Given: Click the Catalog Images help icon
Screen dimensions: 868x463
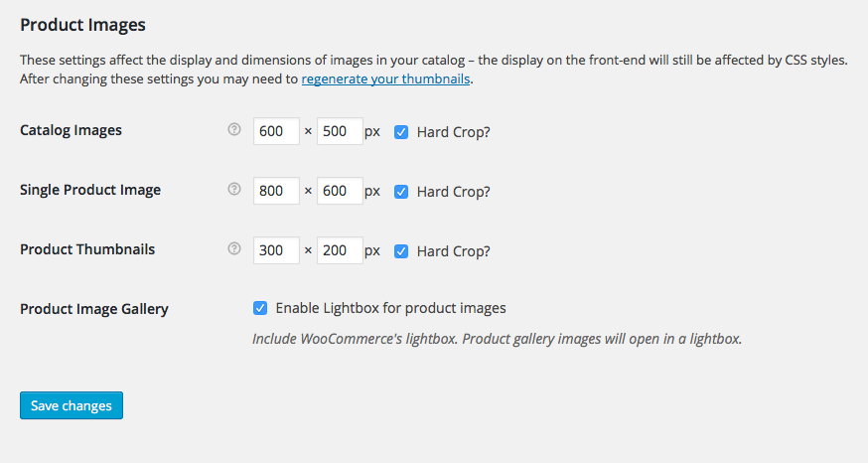Looking at the screenshot, I should [x=234, y=129].
